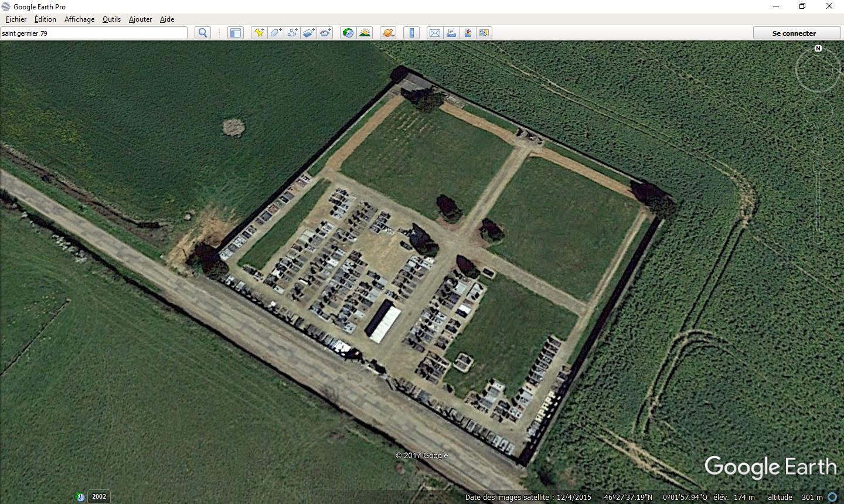Show historical imagery clock icon

click(x=348, y=33)
